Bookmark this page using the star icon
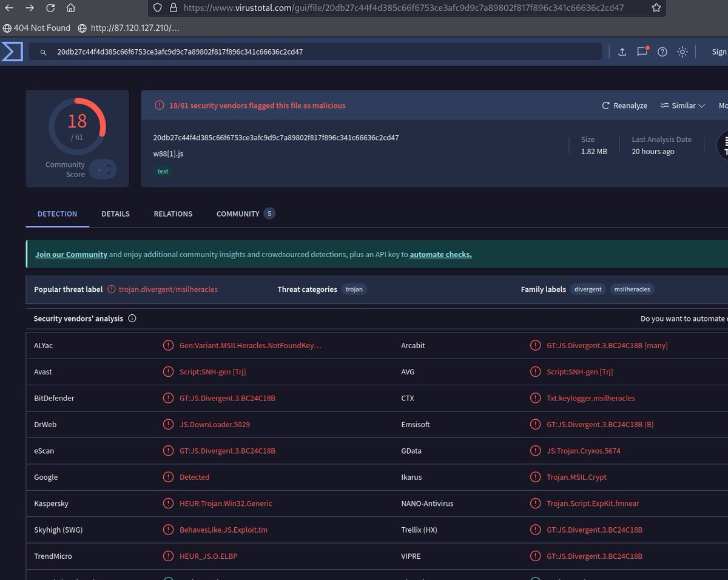Screen dimensions: 728x580 click(x=655, y=8)
